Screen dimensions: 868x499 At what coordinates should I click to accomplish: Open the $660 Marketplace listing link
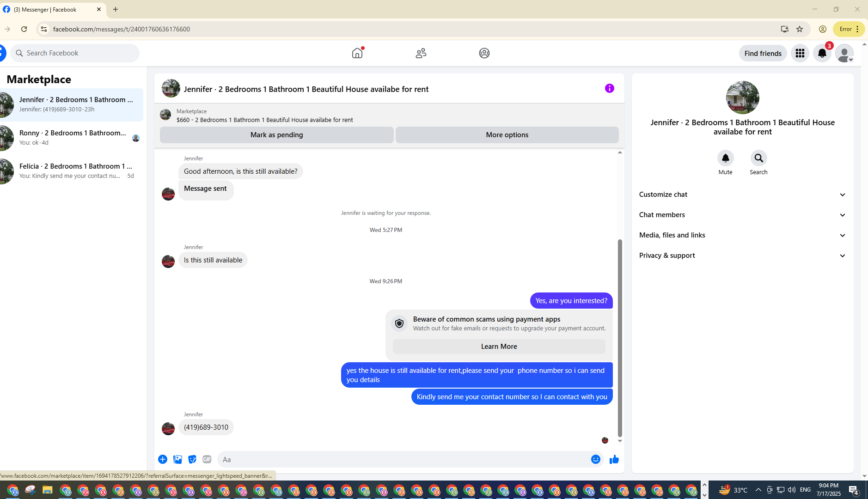click(x=264, y=120)
